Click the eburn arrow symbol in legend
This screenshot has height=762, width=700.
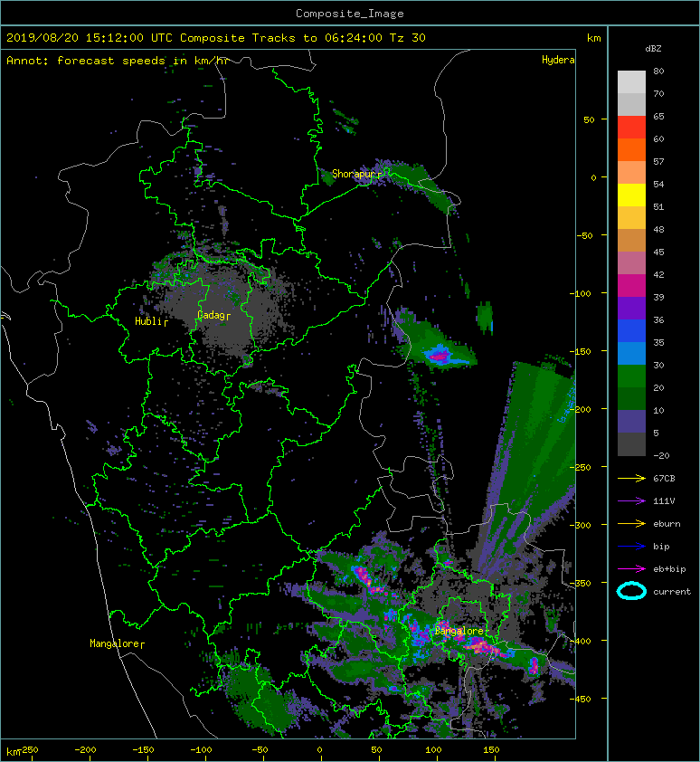coord(631,523)
